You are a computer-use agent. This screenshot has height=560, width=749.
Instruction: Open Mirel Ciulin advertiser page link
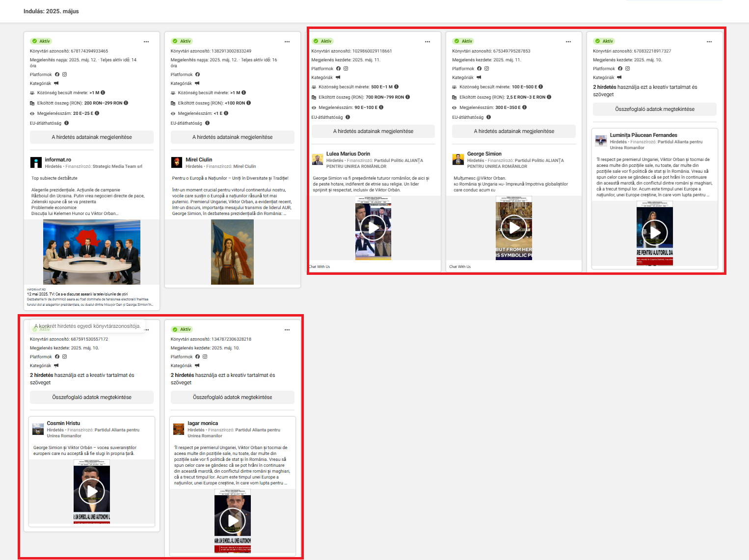tap(199, 160)
